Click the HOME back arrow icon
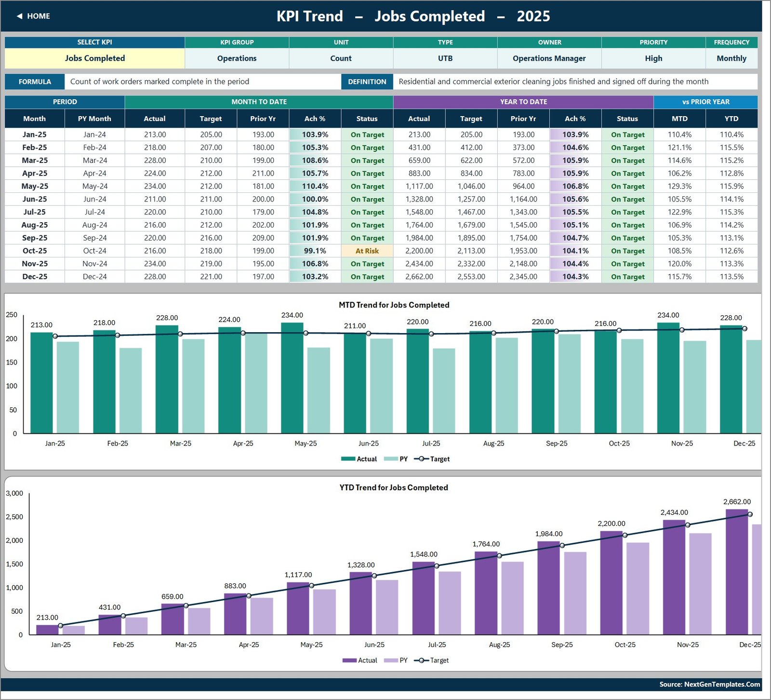 pos(19,16)
